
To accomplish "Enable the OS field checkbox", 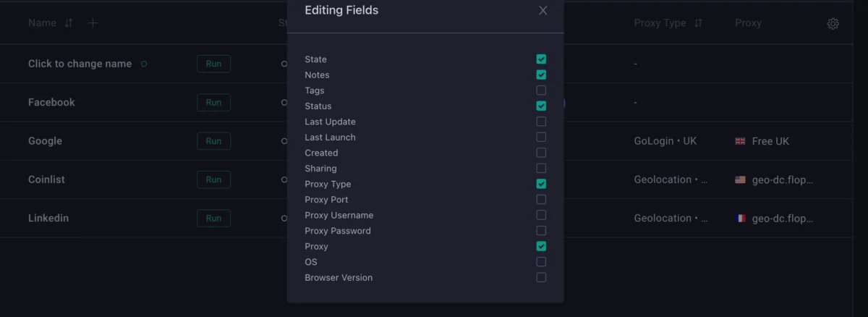I will coord(541,262).
